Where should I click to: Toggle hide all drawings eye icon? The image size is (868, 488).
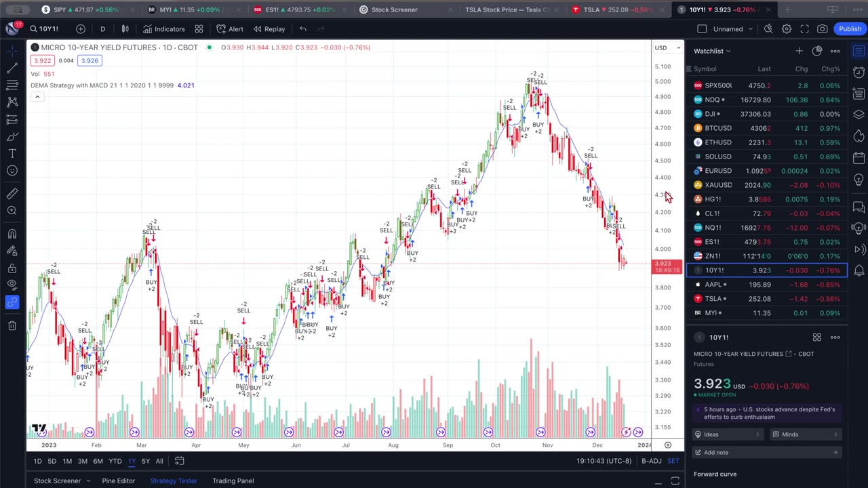pos(12,285)
